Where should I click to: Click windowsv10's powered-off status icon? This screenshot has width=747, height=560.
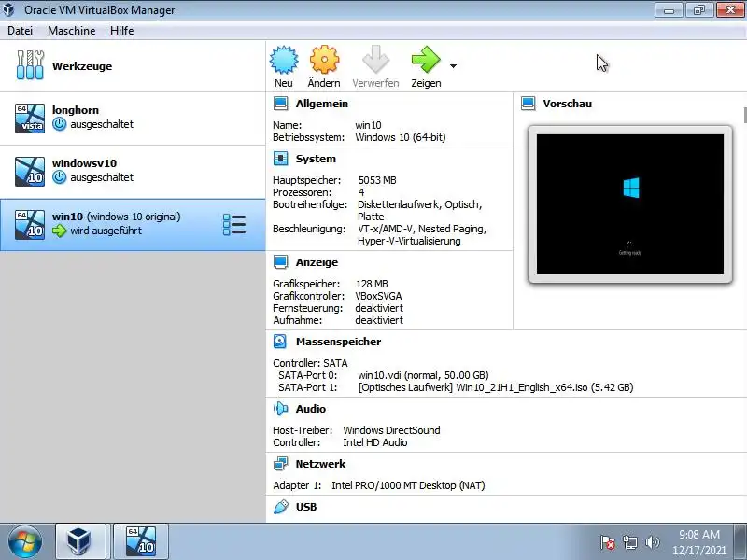click(59, 177)
